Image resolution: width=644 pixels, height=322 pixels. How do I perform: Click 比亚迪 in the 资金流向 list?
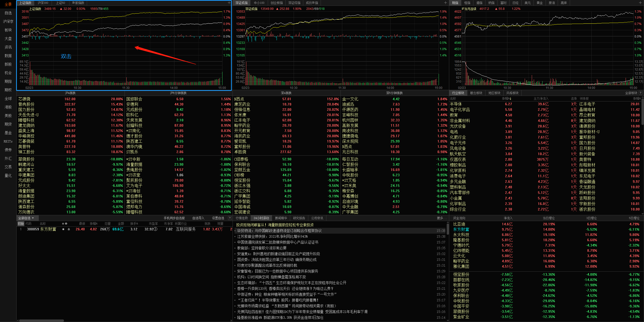tap(459, 224)
